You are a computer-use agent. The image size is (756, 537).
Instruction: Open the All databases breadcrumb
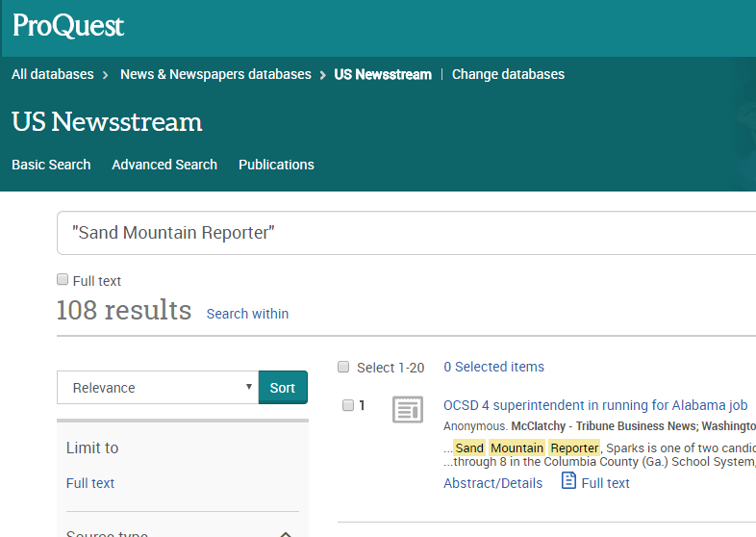tap(53, 74)
